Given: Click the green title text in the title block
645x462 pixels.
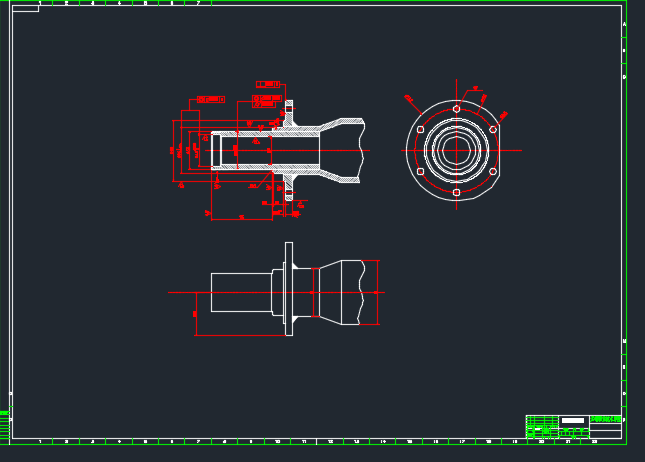Looking at the screenshot, I should point(606,419).
